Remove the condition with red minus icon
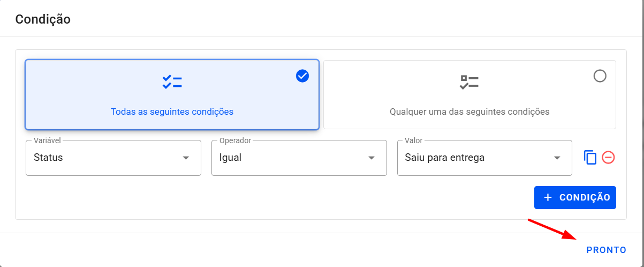This screenshot has width=644, height=267. (608, 158)
